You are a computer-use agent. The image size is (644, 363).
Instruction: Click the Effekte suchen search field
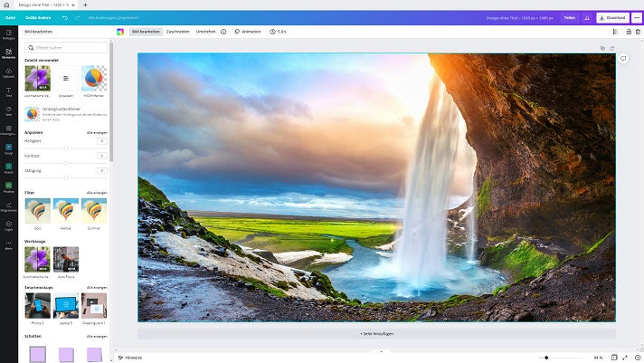(67, 47)
